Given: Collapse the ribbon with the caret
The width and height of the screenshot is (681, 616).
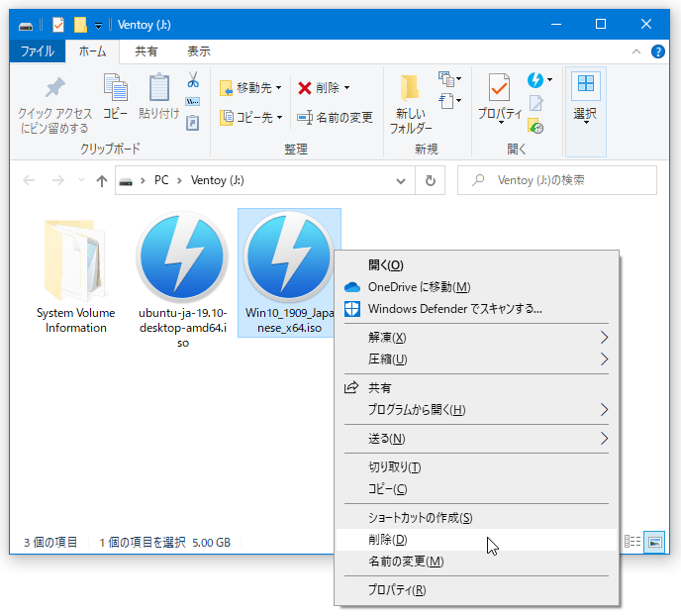Looking at the screenshot, I should pos(636,51).
